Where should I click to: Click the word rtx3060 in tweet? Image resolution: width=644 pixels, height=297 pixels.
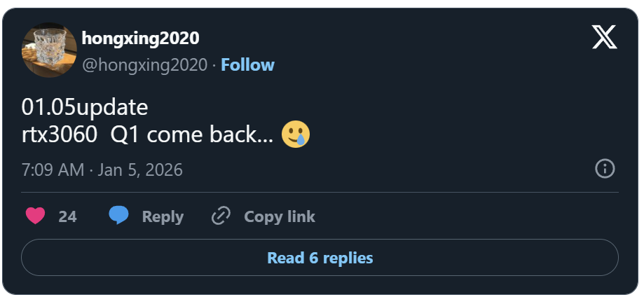(60, 134)
